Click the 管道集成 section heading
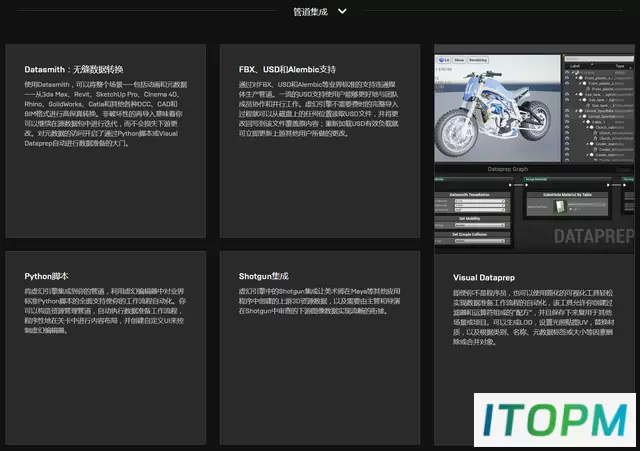This screenshot has height=451, width=640. pyautogui.click(x=310, y=12)
